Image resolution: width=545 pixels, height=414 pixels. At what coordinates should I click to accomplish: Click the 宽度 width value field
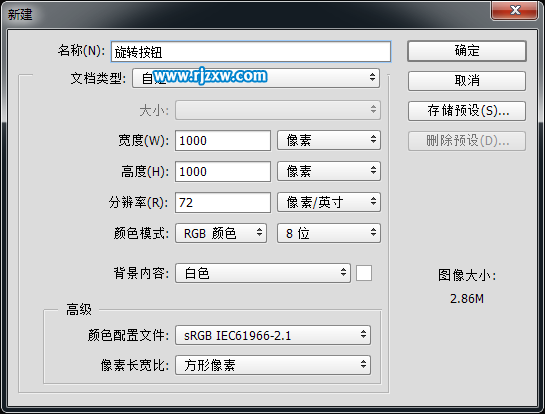click(x=223, y=140)
